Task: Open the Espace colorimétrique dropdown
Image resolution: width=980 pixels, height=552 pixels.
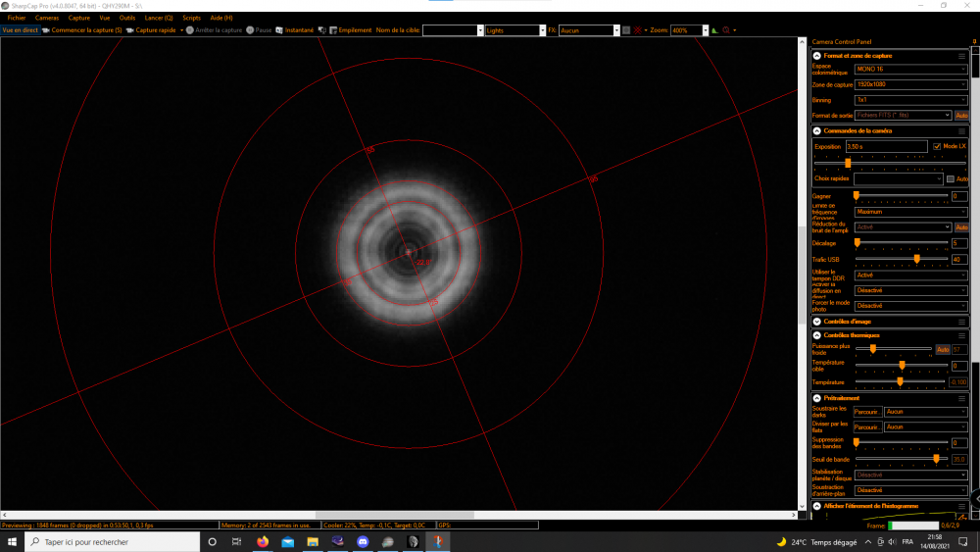Action: 910,70
